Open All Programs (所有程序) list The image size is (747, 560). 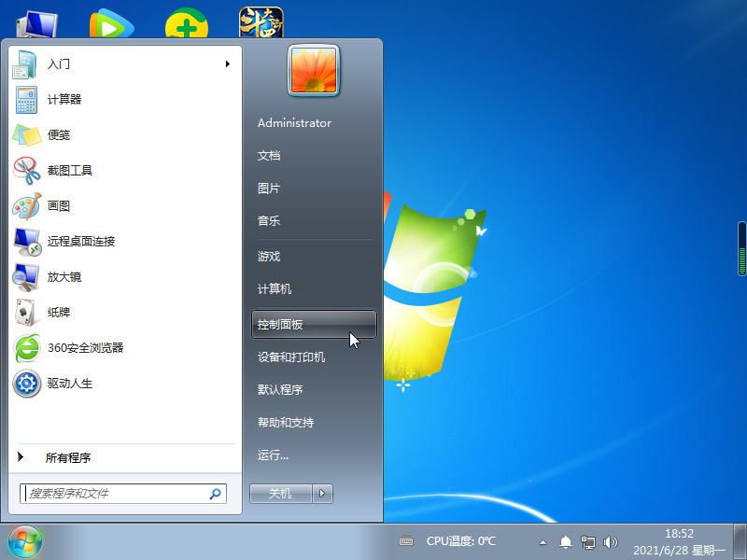(x=68, y=457)
